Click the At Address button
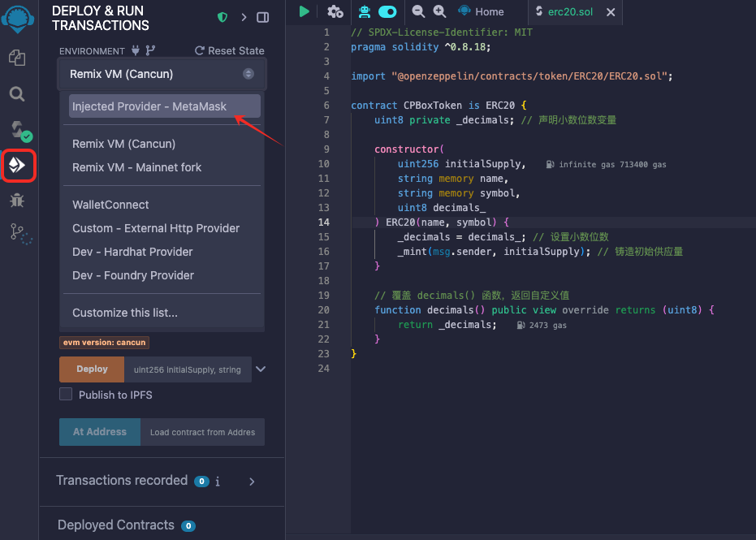This screenshot has width=756, height=540. pos(100,432)
